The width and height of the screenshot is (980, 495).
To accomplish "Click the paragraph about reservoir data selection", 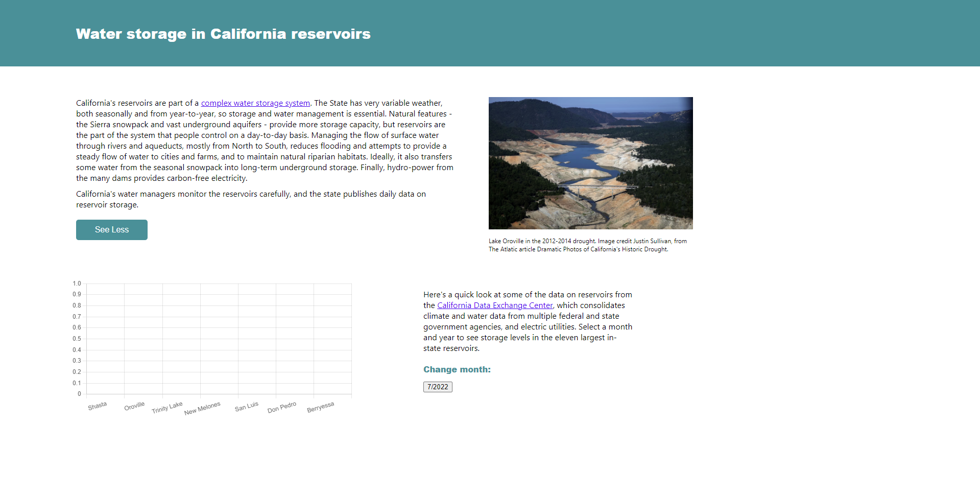I will click(x=526, y=321).
